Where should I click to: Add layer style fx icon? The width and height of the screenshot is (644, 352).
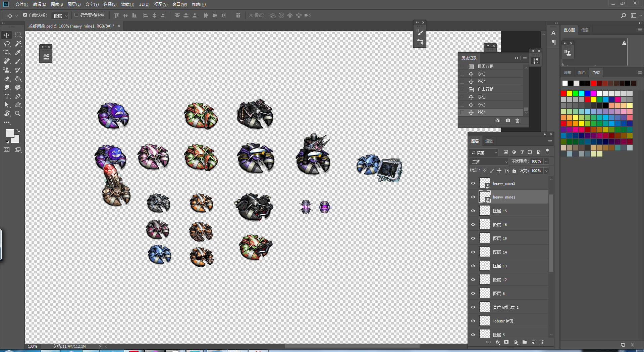pyautogui.click(x=497, y=342)
